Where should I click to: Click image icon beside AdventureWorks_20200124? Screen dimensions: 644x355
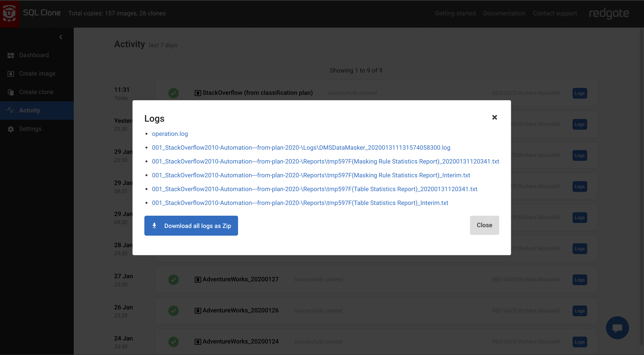[x=198, y=342]
